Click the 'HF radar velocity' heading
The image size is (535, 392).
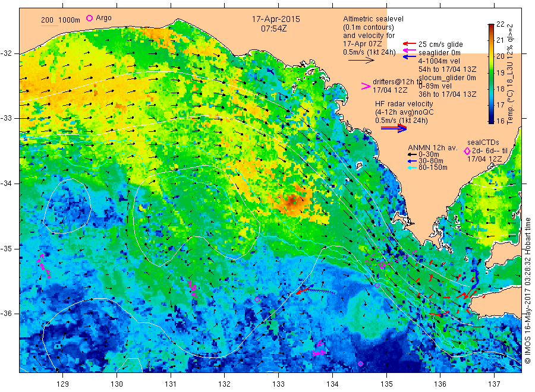pos(404,103)
